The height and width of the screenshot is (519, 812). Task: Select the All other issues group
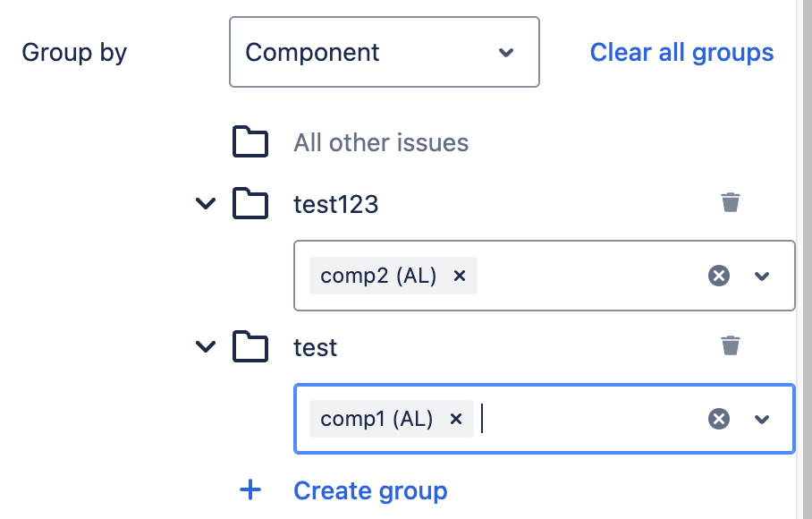coord(381,142)
